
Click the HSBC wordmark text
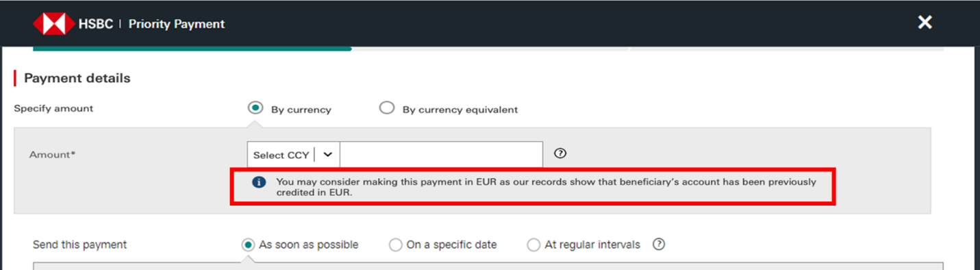(x=96, y=24)
